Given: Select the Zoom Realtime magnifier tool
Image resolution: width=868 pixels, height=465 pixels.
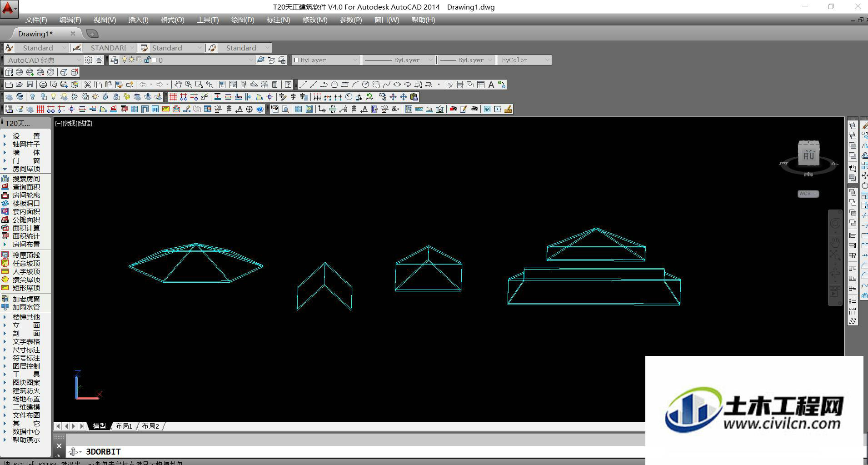Looking at the screenshot, I should (x=189, y=85).
